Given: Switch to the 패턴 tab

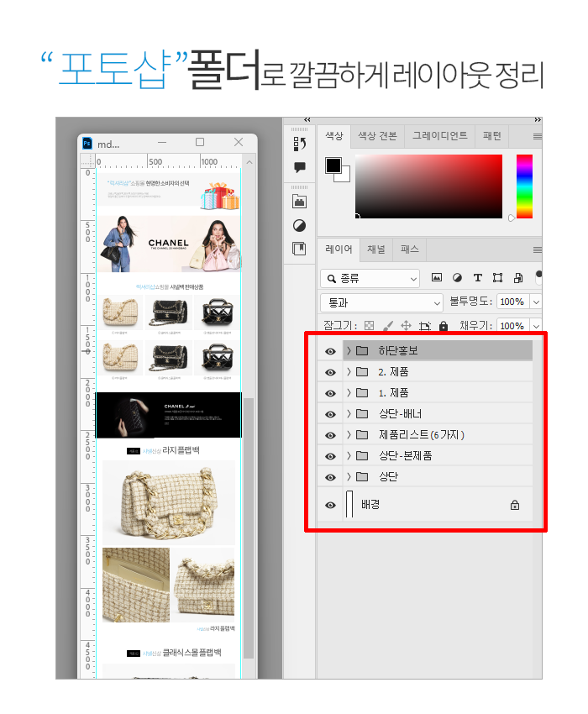Looking at the screenshot, I should tap(492, 136).
